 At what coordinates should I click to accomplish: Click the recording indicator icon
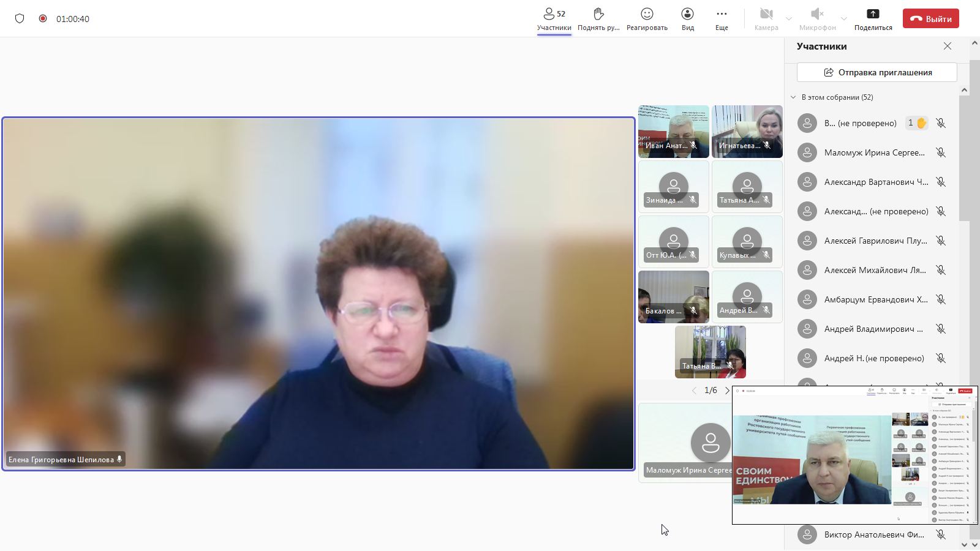43,18
